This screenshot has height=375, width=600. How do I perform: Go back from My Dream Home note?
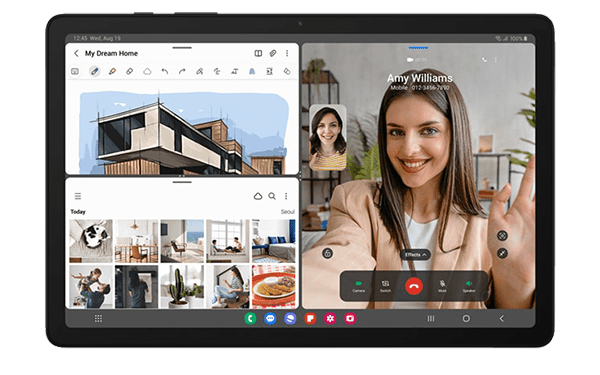point(76,53)
